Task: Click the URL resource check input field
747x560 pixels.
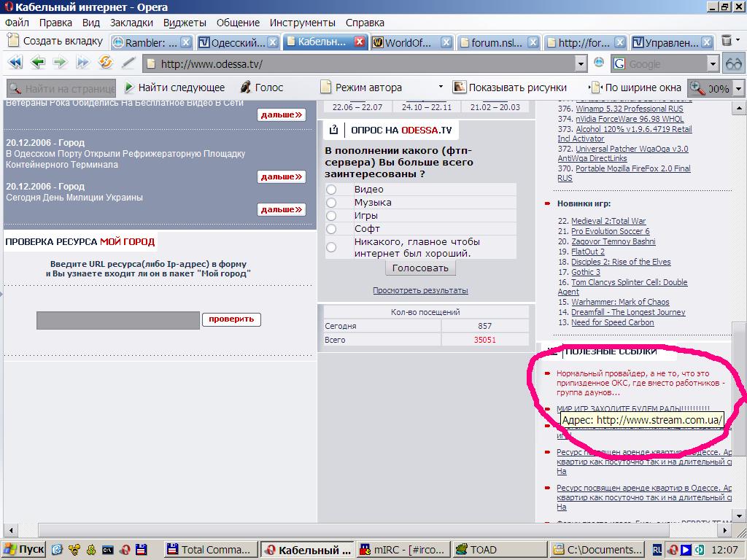Action: (118, 320)
